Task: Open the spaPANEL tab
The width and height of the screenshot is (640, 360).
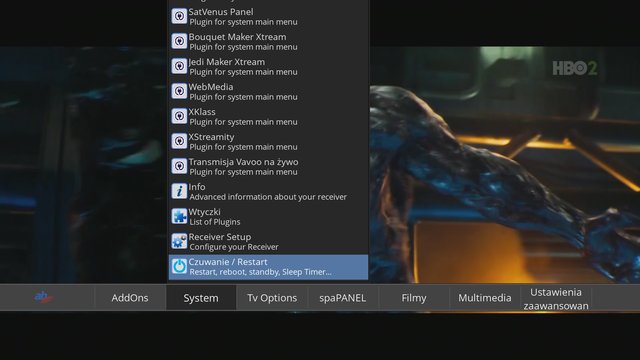Action: click(342, 298)
